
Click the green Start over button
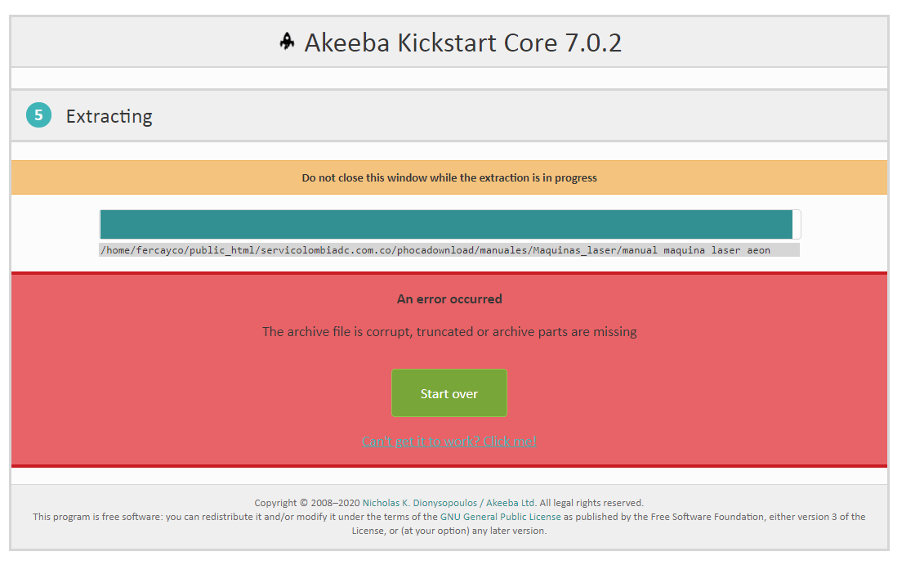tap(449, 393)
